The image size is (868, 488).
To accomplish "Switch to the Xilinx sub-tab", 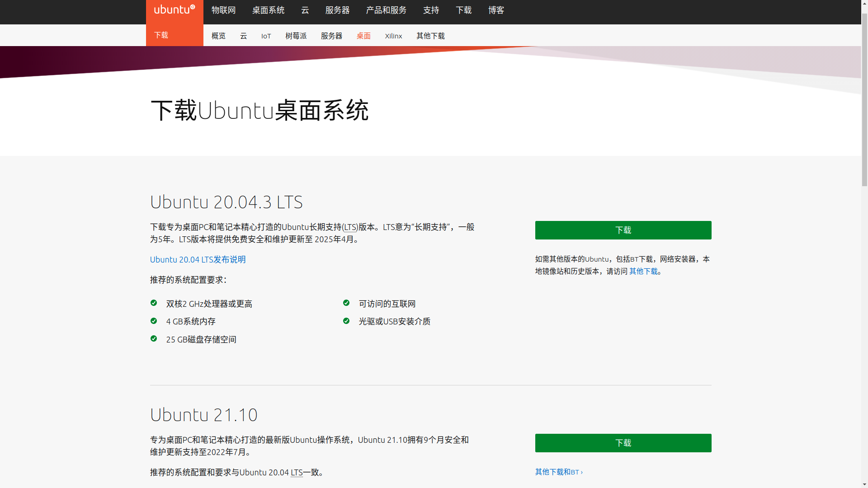I will [393, 36].
